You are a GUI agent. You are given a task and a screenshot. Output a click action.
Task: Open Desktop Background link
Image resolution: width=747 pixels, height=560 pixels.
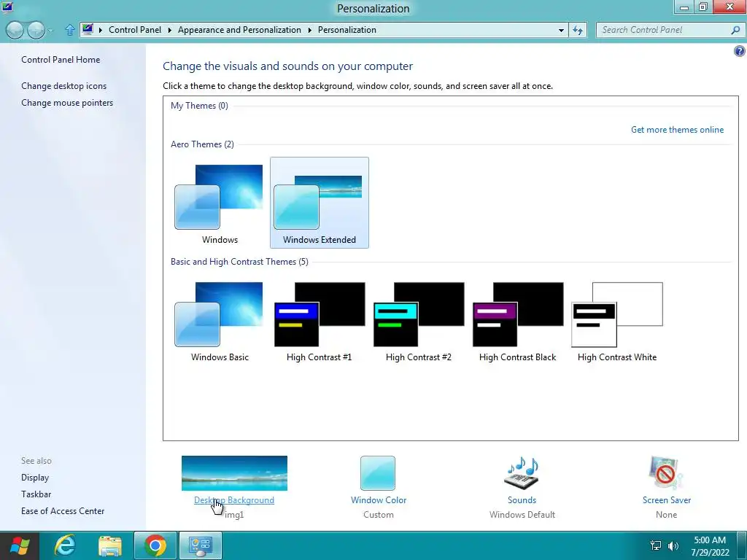click(234, 500)
